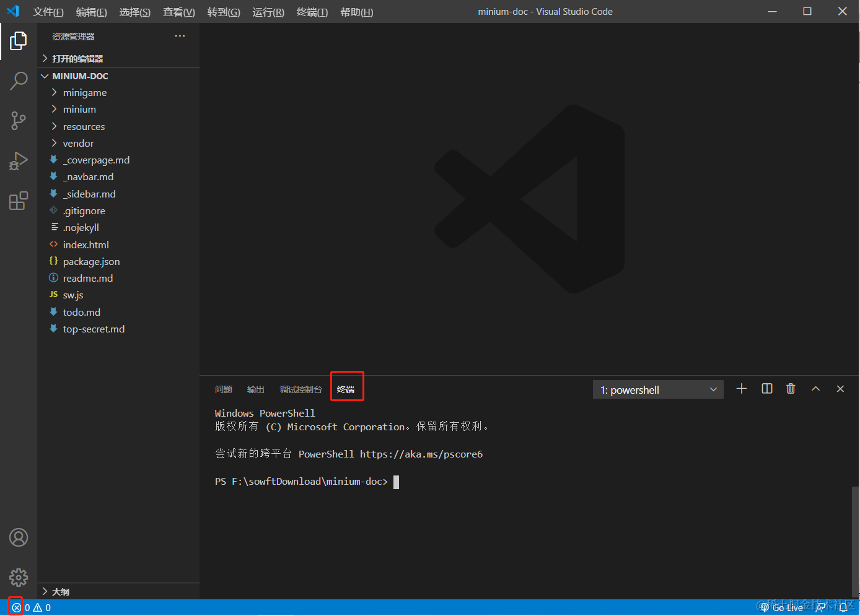Expand the minigame folder

118,93
